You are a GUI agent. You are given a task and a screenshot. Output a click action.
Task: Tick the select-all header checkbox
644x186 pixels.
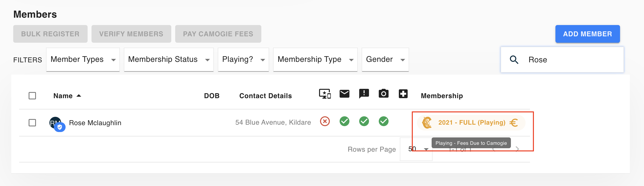click(x=32, y=96)
